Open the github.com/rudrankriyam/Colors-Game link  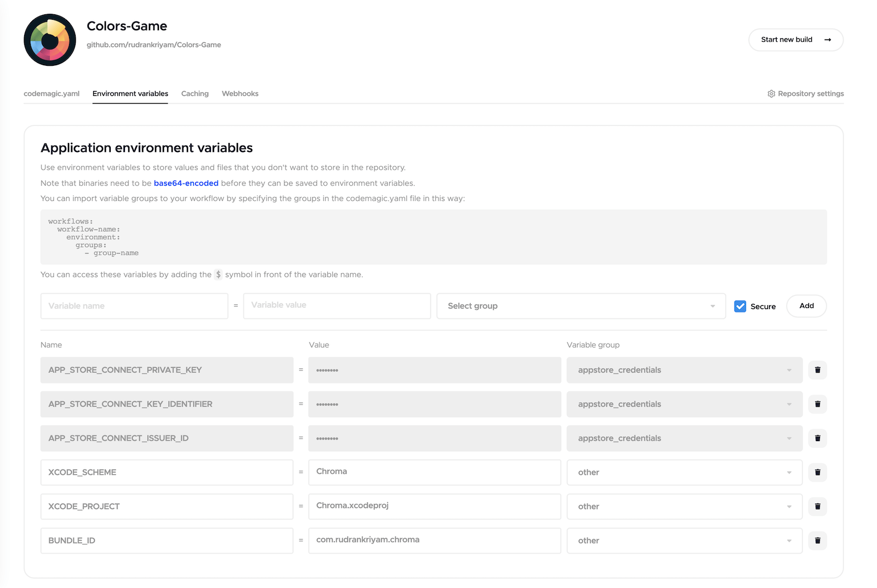(154, 45)
